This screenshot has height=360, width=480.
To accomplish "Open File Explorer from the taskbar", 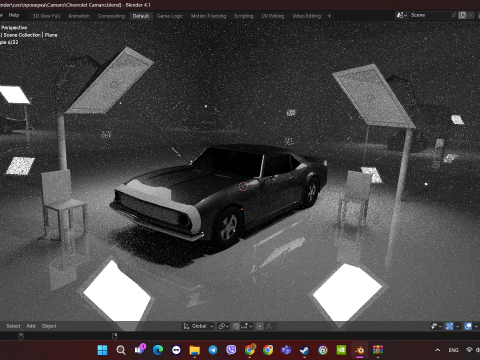I will pyautogui.click(x=195, y=350).
